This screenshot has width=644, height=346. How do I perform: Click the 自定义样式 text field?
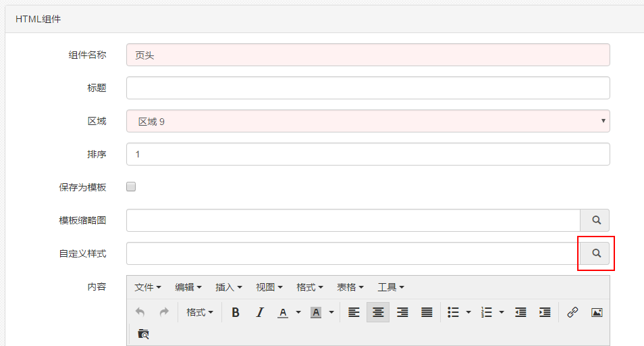click(353, 253)
